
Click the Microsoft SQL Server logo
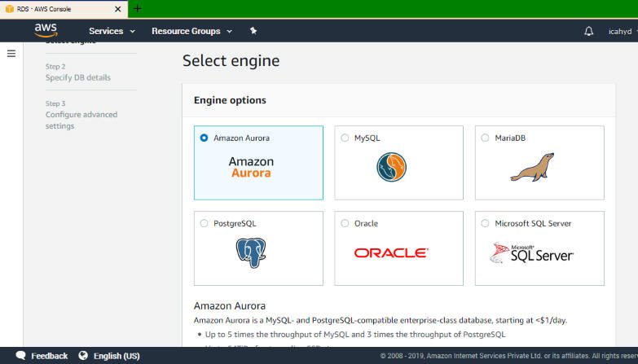531,253
